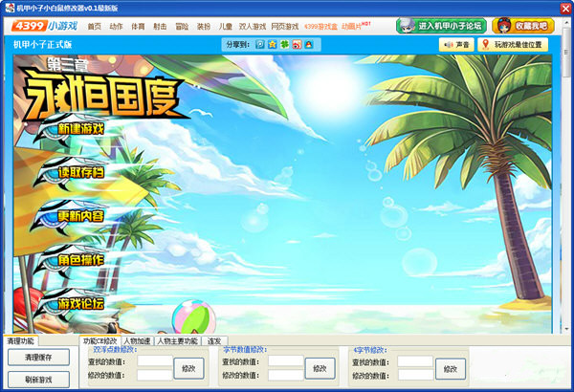Viewport: 574px width, 392px height.
Task: Click 更新内容 in the game menu
Action: (x=79, y=216)
